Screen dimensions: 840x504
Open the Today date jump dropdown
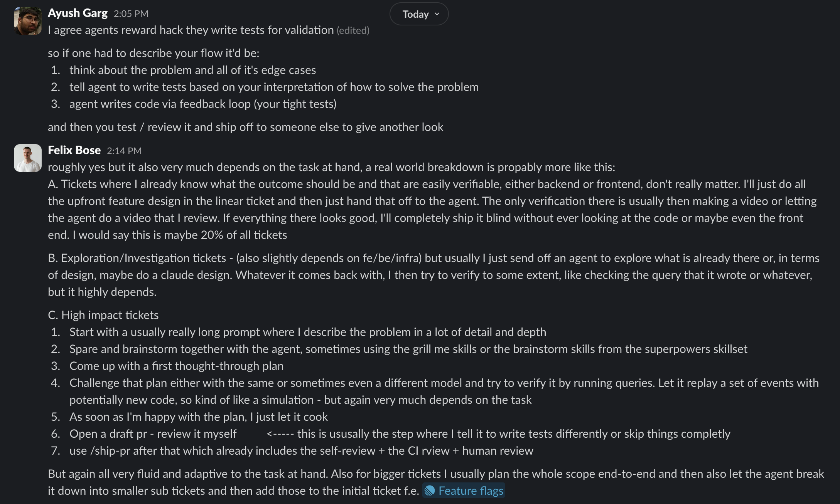pyautogui.click(x=419, y=14)
